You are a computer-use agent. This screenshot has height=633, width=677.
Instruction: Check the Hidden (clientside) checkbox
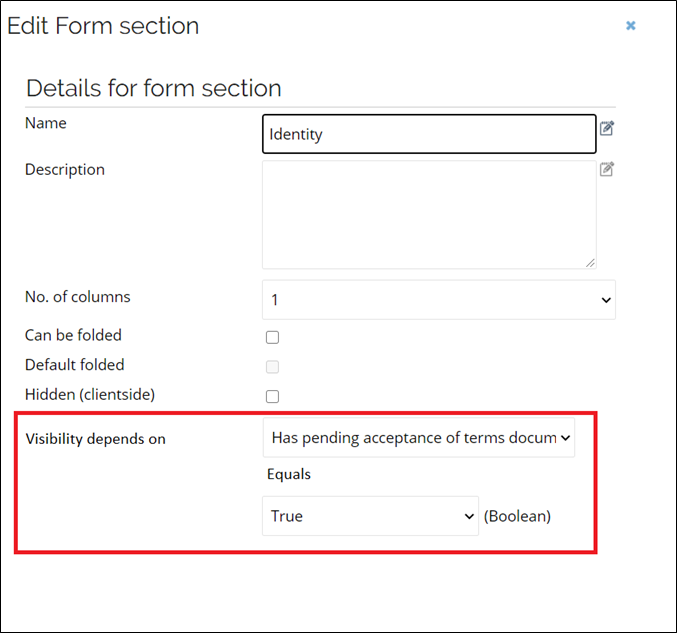pos(272,396)
